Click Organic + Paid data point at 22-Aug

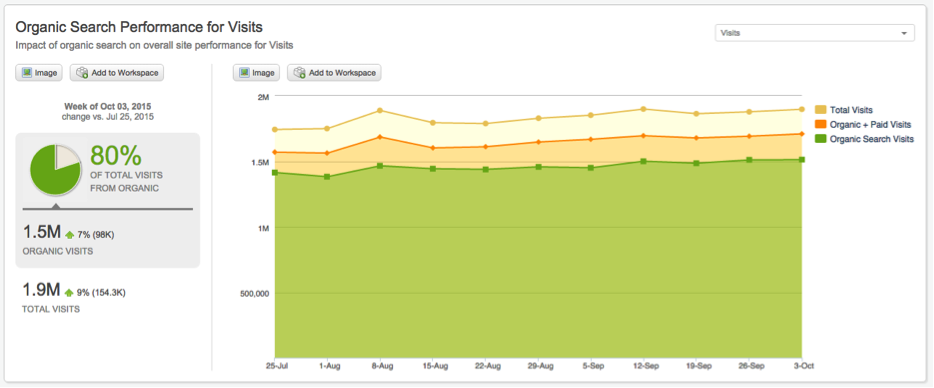pyautogui.click(x=485, y=147)
